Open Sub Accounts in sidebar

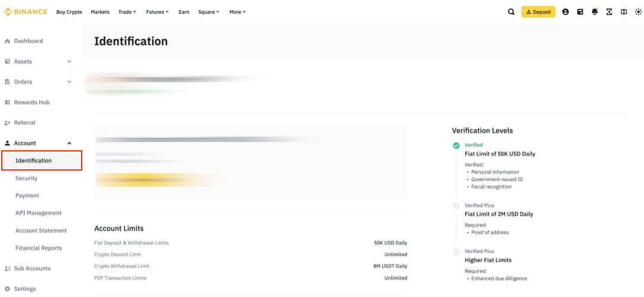pos(32,268)
